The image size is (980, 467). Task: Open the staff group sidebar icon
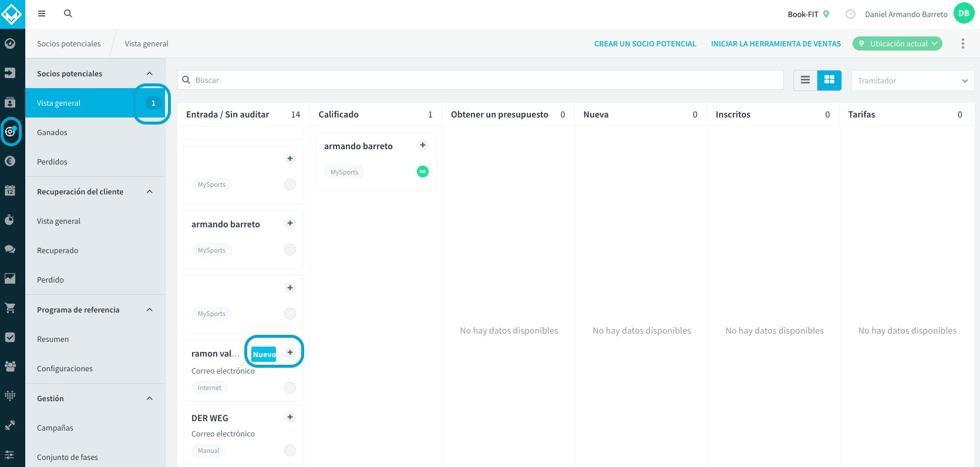(x=10, y=367)
